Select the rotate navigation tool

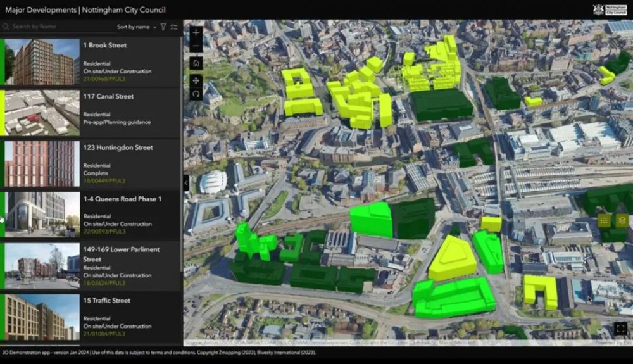196,94
